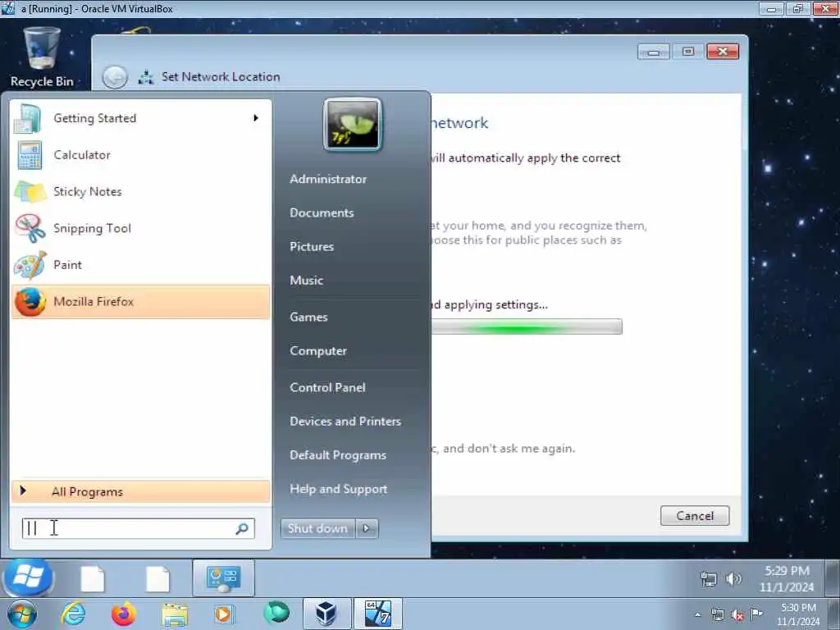The image size is (840, 630).
Task: Expand All Programs list
Action: (140, 491)
